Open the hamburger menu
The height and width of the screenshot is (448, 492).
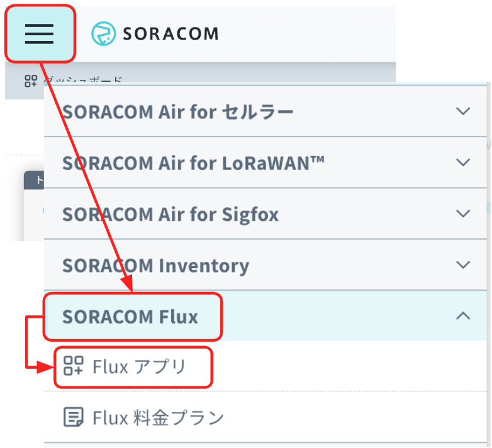coord(40,34)
